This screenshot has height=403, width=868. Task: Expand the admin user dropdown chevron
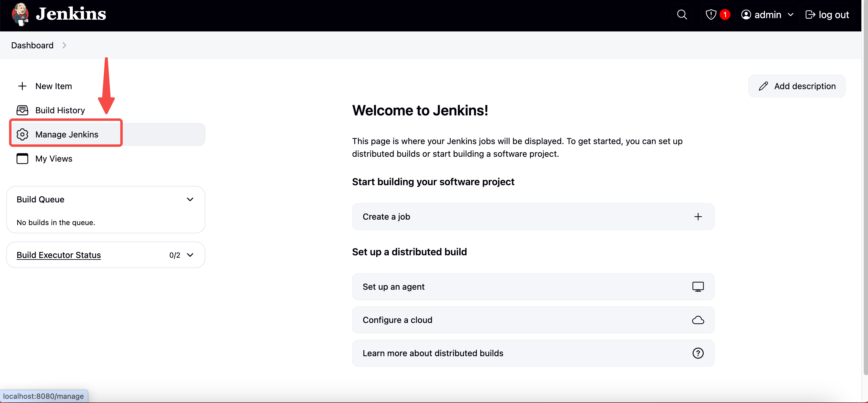(791, 15)
